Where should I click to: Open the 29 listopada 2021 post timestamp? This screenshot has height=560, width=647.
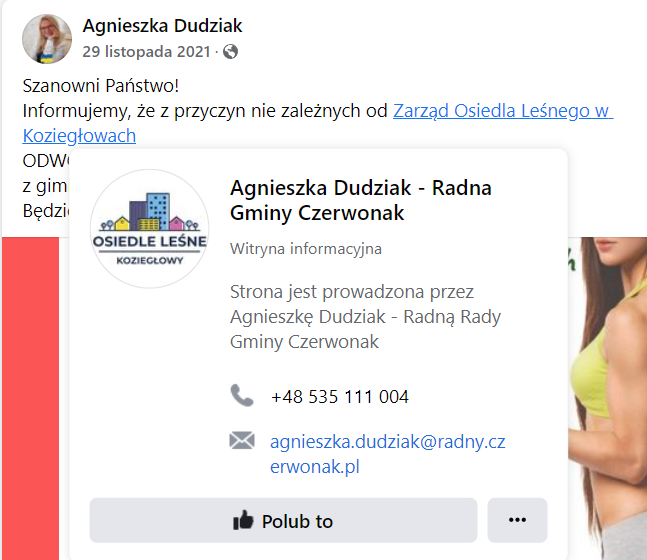point(146,52)
